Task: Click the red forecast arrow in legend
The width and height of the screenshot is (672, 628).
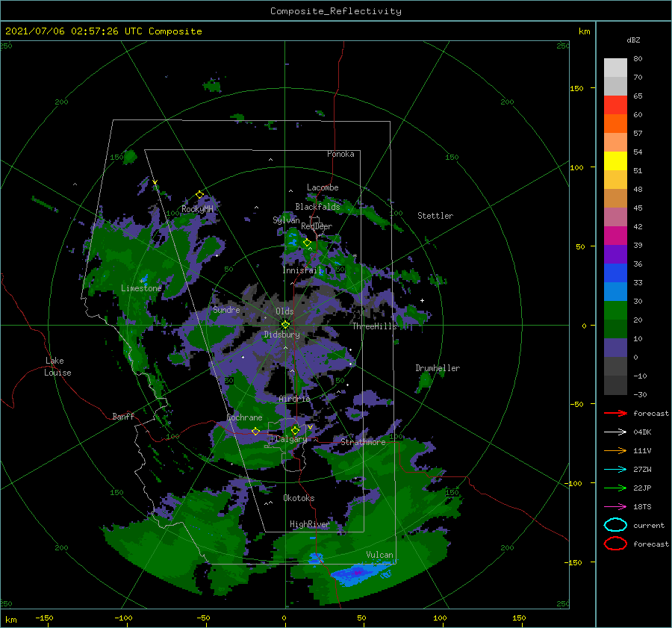Action: pos(615,413)
